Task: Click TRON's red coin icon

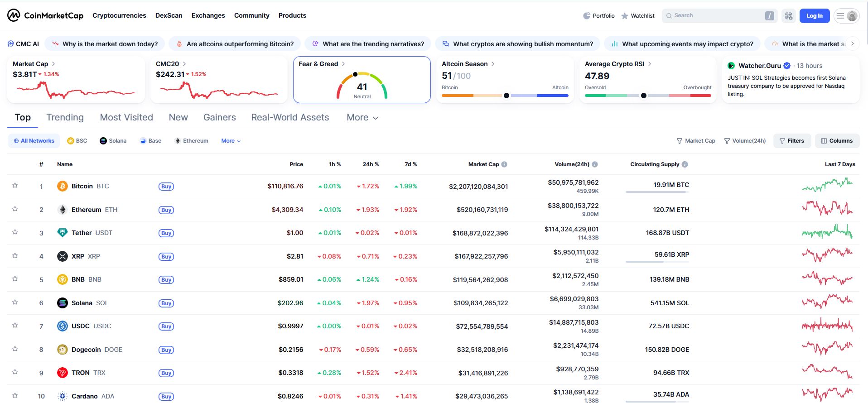Action: pos(63,373)
